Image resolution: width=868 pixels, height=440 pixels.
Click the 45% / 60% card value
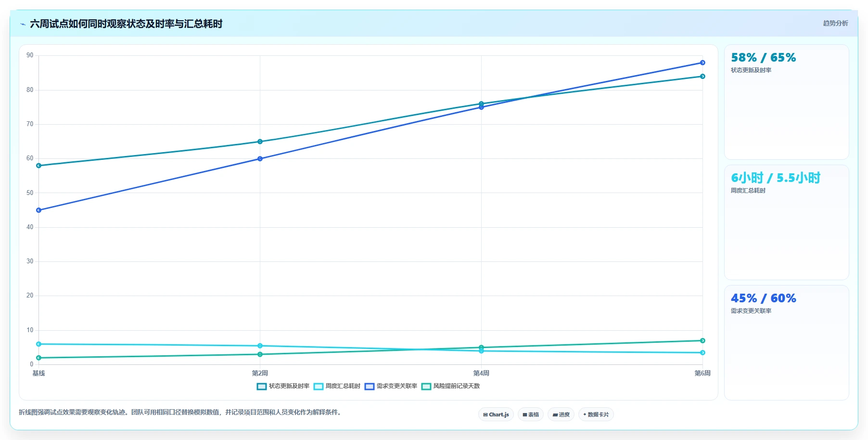(x=763, y=298)
